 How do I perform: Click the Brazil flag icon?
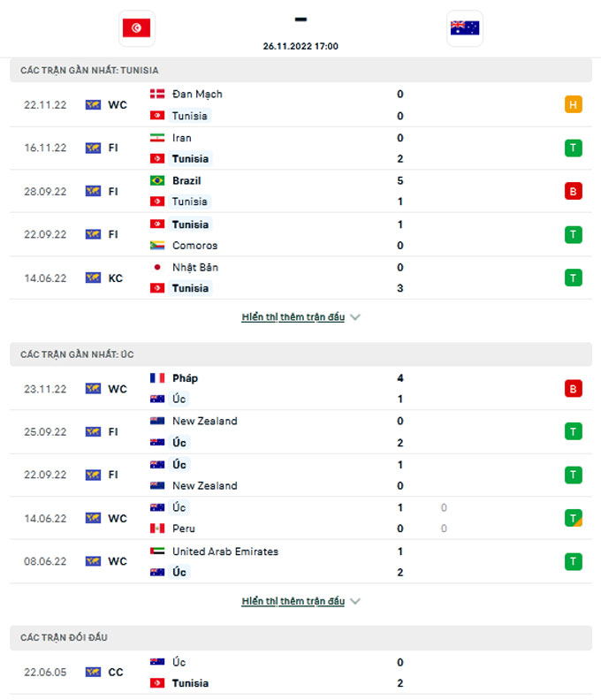coord(157,180)
